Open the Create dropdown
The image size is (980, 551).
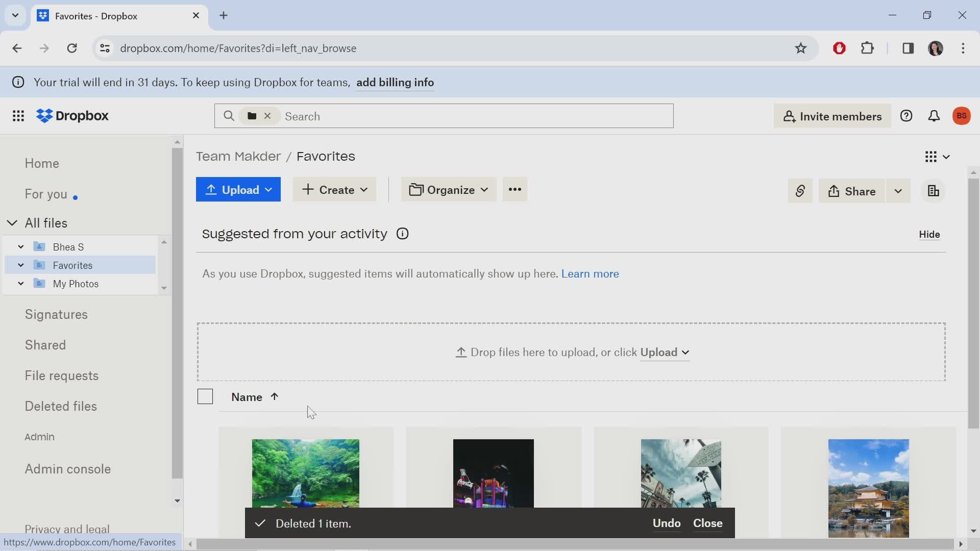click(334, 190)
